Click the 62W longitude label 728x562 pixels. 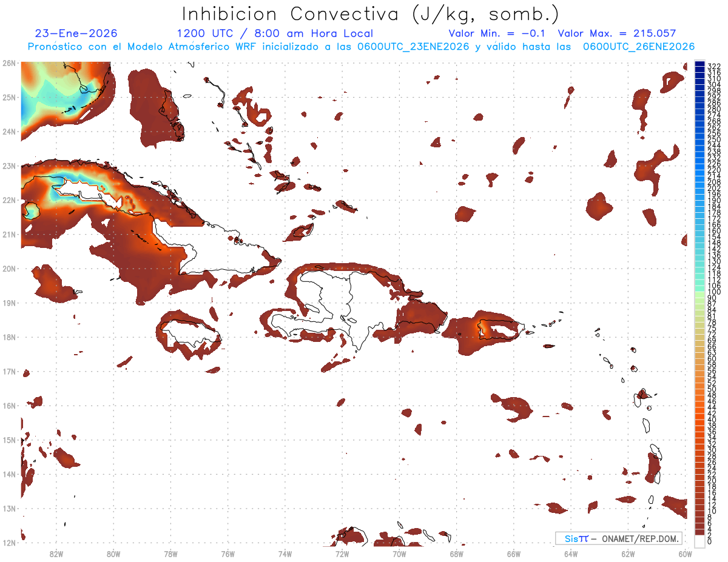[x=628, y=554]
